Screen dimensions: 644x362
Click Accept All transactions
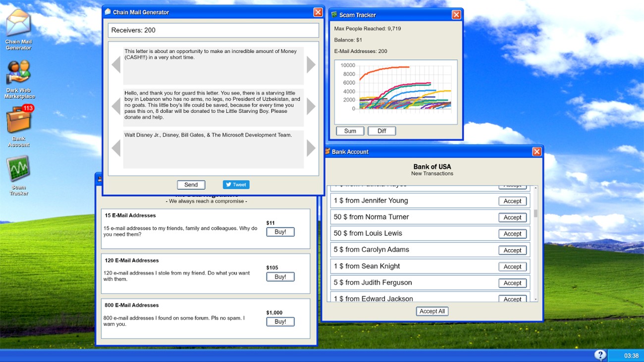pos(432,311)
